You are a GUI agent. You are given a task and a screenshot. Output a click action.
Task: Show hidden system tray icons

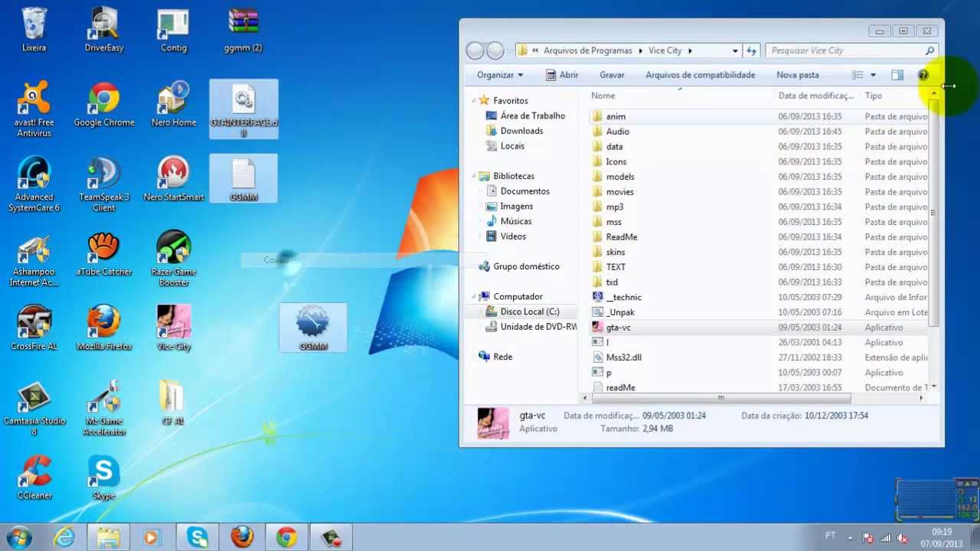(x=850, y=537)
